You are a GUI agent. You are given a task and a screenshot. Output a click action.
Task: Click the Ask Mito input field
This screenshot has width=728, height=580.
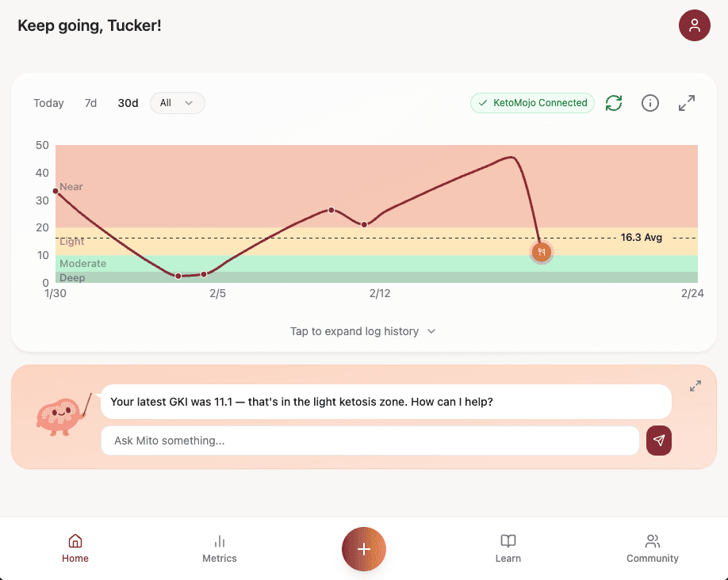click(371, 441)
